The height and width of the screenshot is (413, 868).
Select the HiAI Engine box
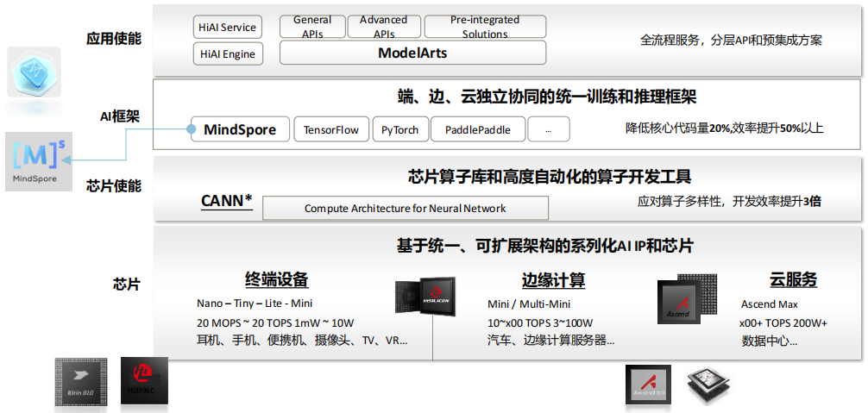228,54
